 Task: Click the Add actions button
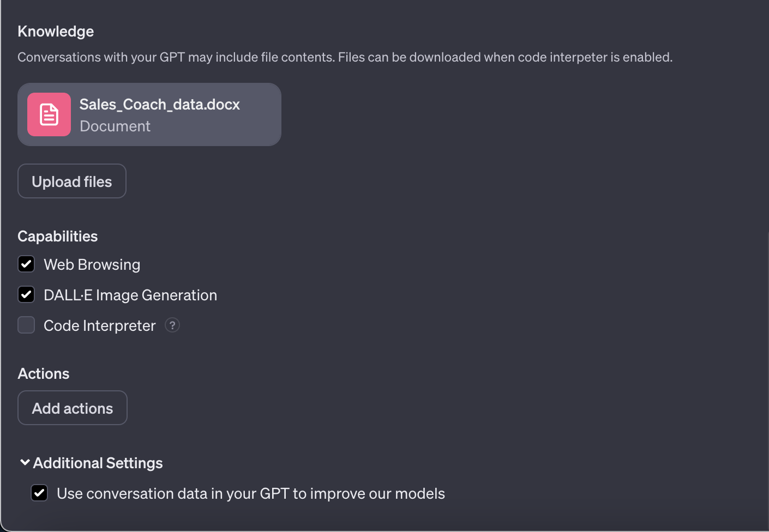[73, 408]
